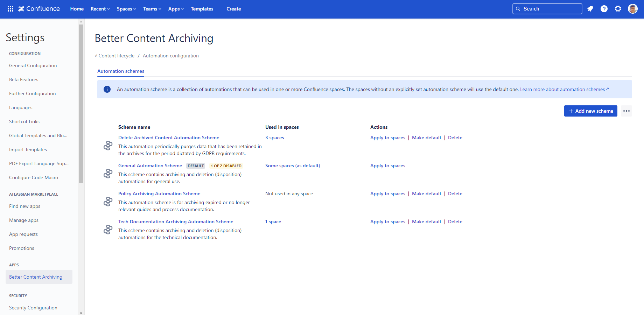
Task: Expand the Recent dropdown menu
Action: tap(100, 9)
